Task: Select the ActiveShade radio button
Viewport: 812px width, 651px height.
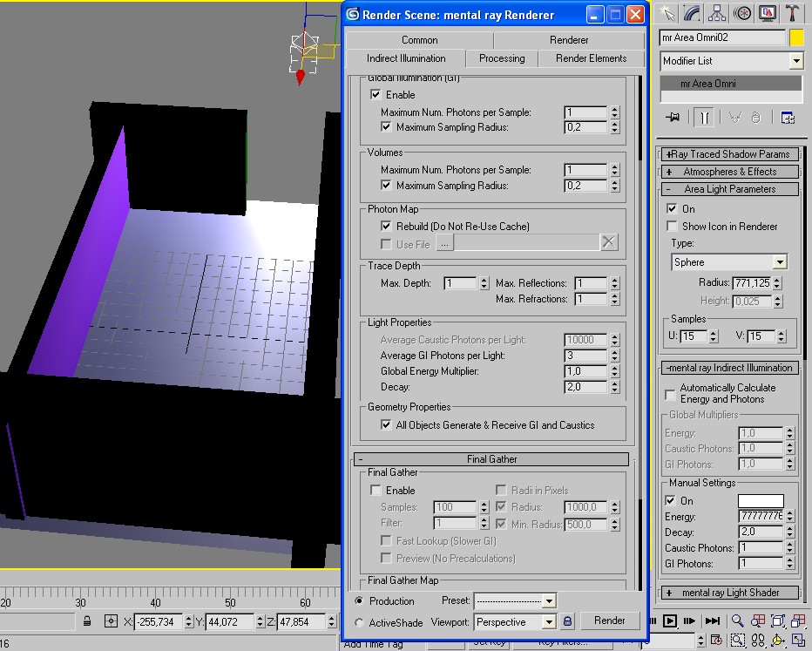Action: pyautogui.click(x=359, y=622)
